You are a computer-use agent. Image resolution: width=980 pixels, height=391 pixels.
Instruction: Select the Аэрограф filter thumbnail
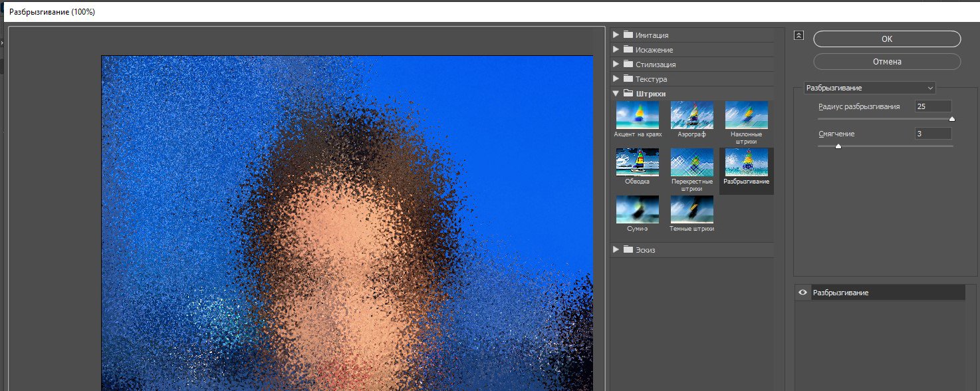tap(691, 115)
